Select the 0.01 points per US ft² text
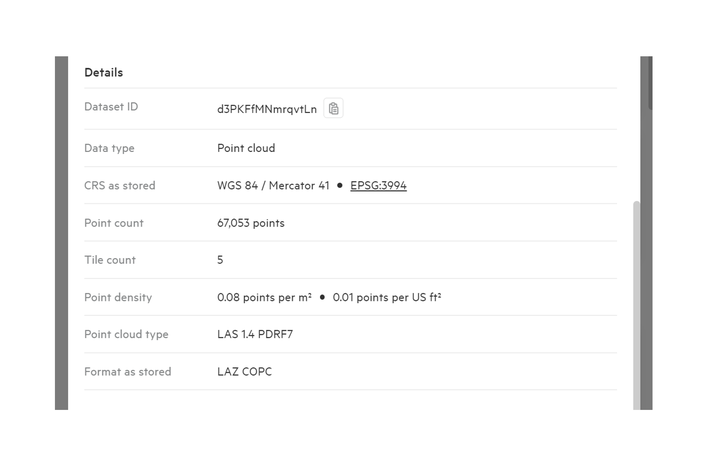The height and width of the screenshot is (471, 720). 387,297
